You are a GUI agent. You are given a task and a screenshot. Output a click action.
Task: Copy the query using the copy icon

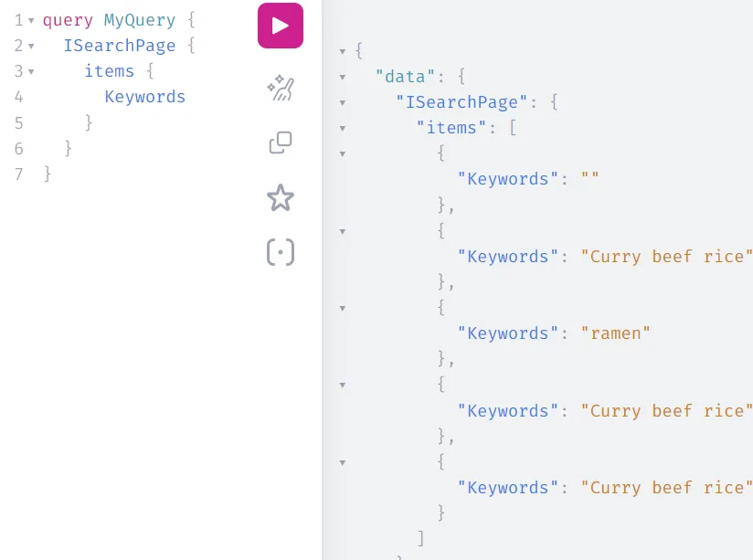click(281, 143)
